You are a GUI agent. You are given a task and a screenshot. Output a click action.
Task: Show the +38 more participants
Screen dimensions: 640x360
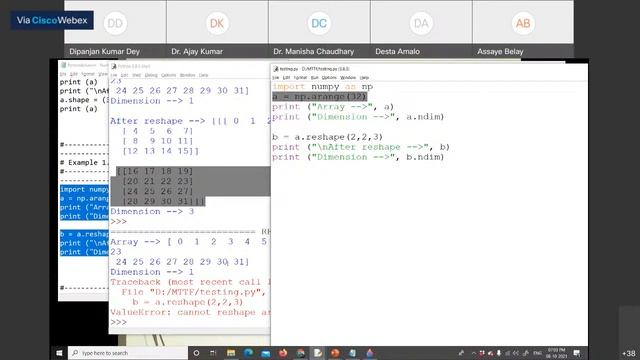[x=629, y=353]
